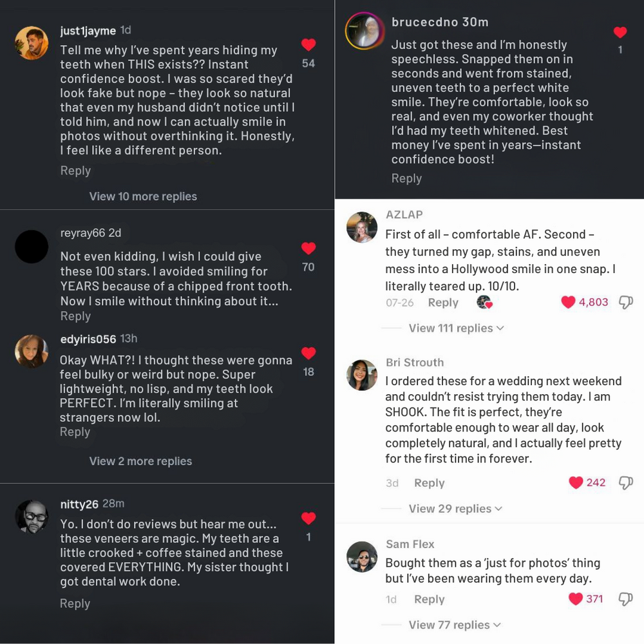Show 10 more replies under just1jayme
The height and width of the screenshot is (644, 644).
point(143,196)
